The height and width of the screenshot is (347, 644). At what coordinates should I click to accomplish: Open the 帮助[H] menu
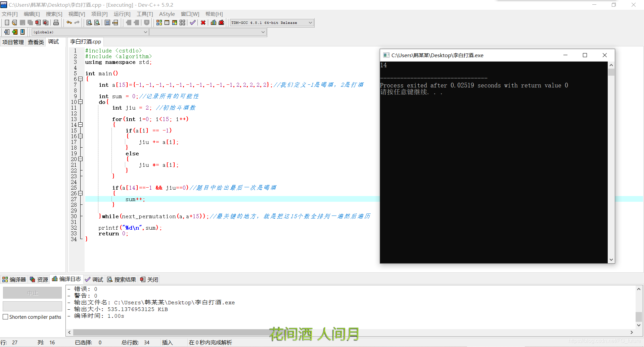click(x=214, y=14)
